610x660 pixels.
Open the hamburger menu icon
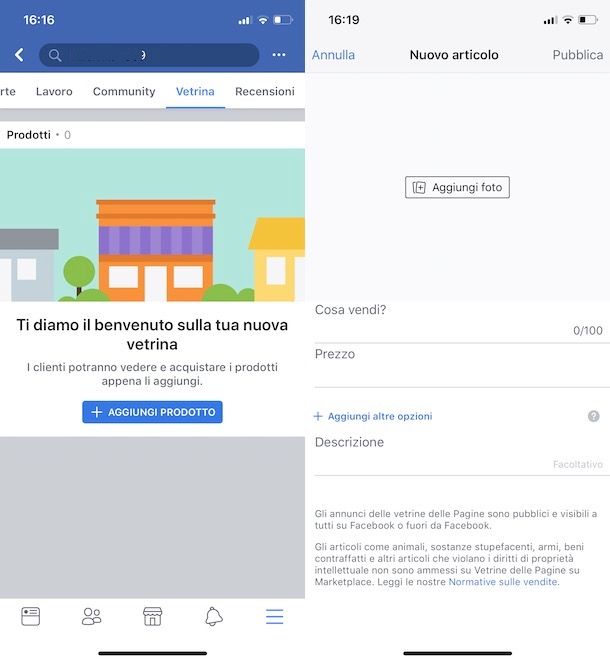tap(274, 616)
